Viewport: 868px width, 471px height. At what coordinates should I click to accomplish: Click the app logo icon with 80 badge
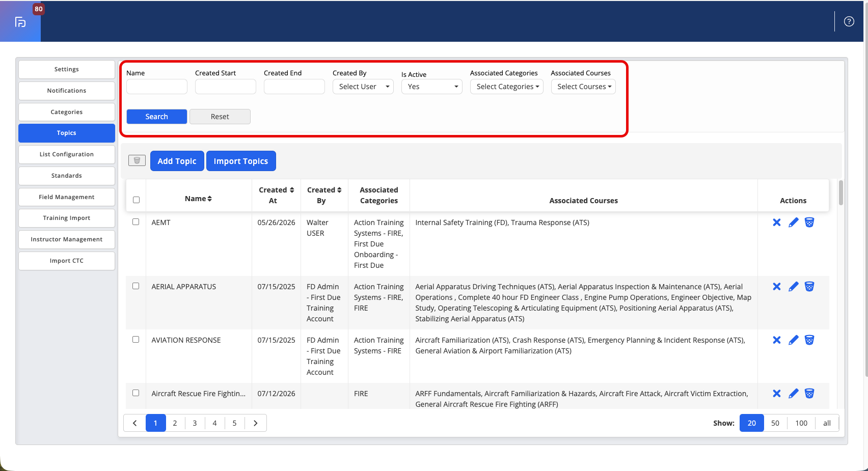pos(20,21)
